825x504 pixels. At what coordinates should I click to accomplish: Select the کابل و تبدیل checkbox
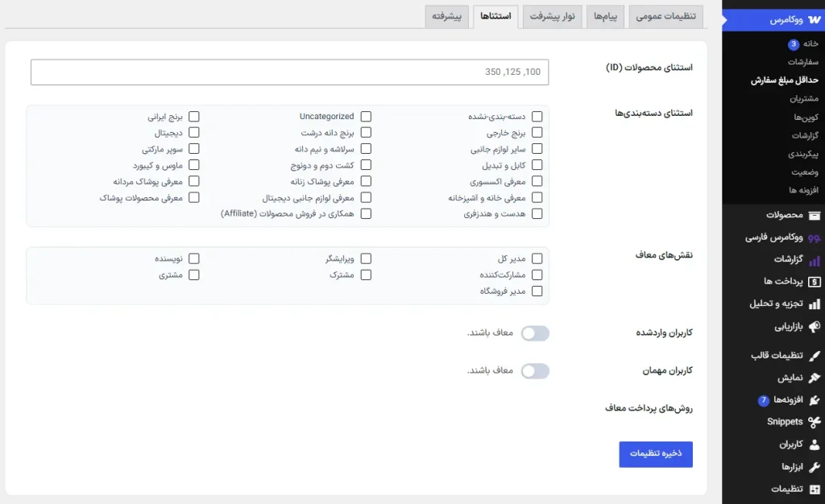pyautogui.click(x=537, y=165)
